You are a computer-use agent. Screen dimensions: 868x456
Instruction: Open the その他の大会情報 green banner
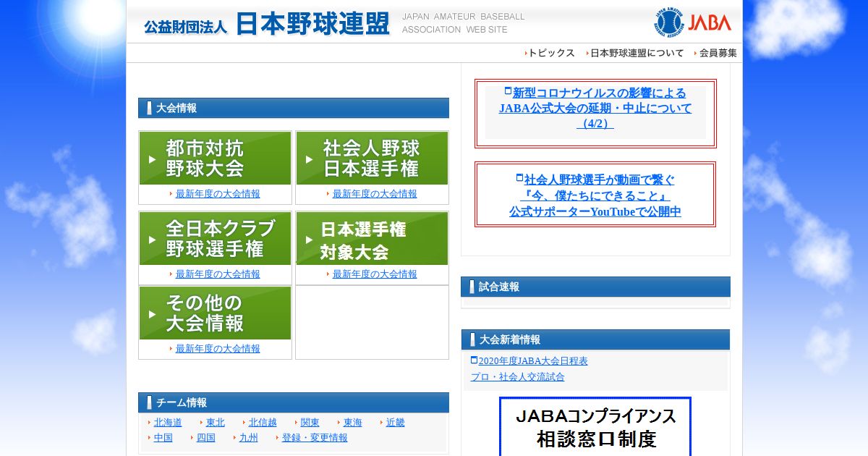(x=215, y=313)
